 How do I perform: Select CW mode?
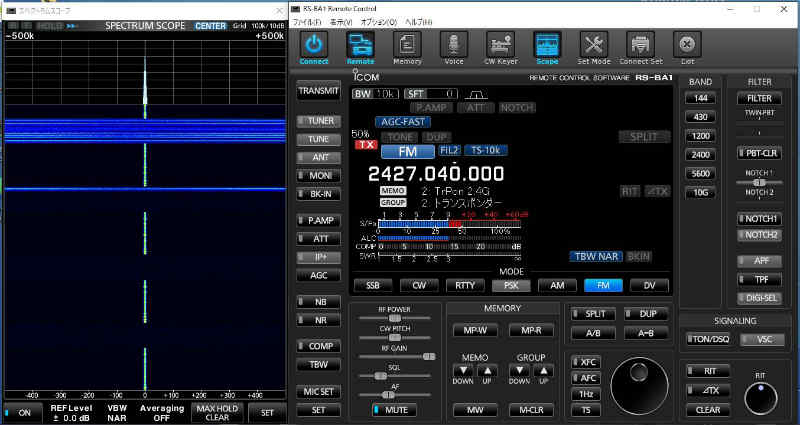(x=419, y=286)
